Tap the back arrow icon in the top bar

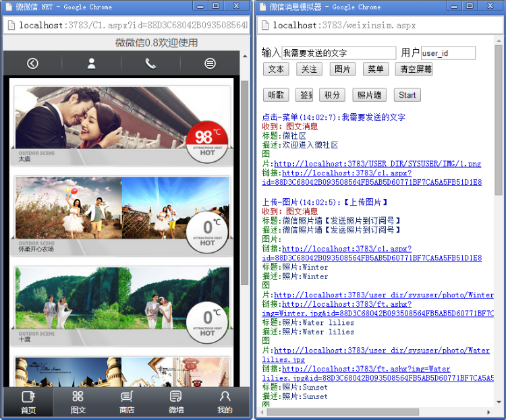pos(32,63)
